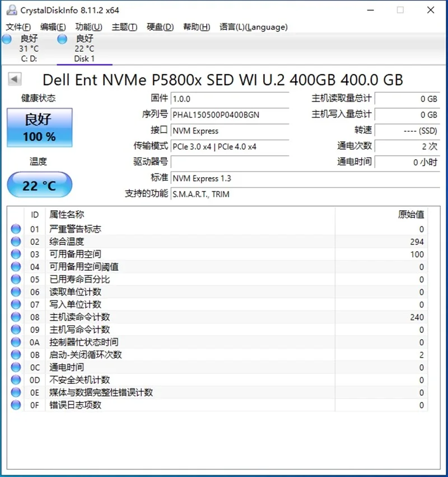
Task: Click the previous disk arrow button
Action: [x=15, y=80]
